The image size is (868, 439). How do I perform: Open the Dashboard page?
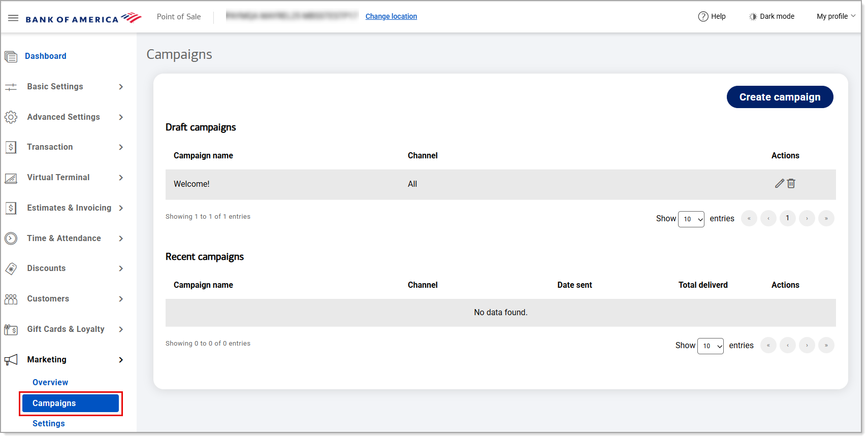[45, 56]
